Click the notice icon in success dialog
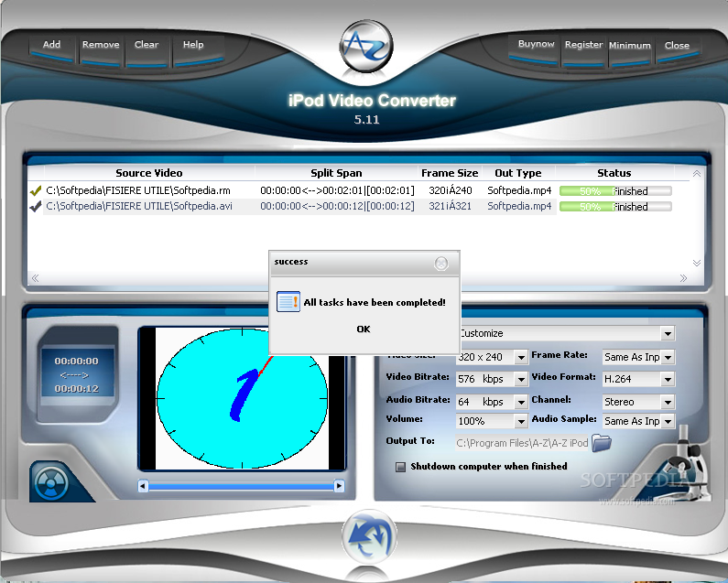The image size is (728, 583). click(288, 302)
